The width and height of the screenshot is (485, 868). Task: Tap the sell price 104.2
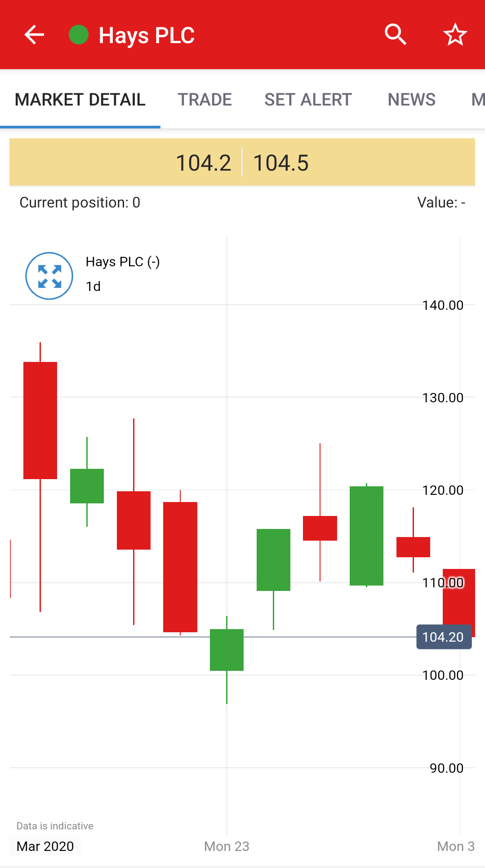tap(203, 163)
